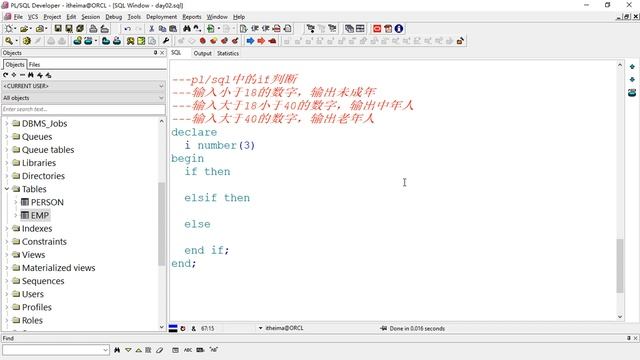Click the blue right arrow icon

pos(250,41)
